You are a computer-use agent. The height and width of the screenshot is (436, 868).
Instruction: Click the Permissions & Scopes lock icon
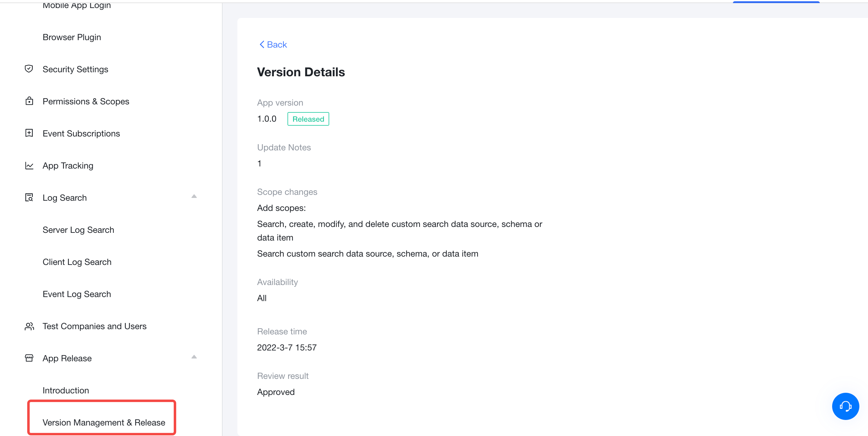pos(29,101)
